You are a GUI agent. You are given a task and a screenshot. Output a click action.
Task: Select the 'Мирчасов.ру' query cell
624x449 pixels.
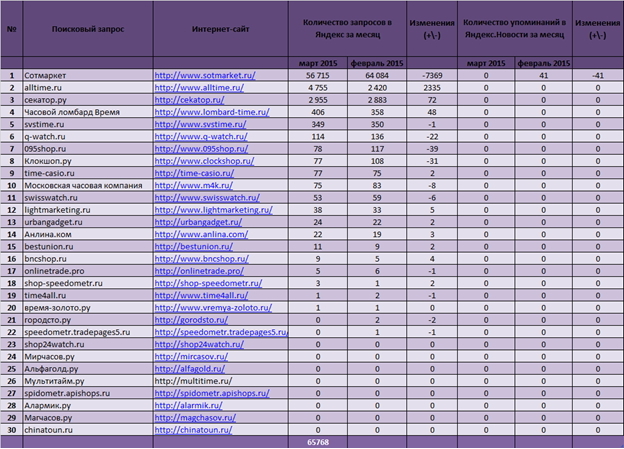click(88, 357)
